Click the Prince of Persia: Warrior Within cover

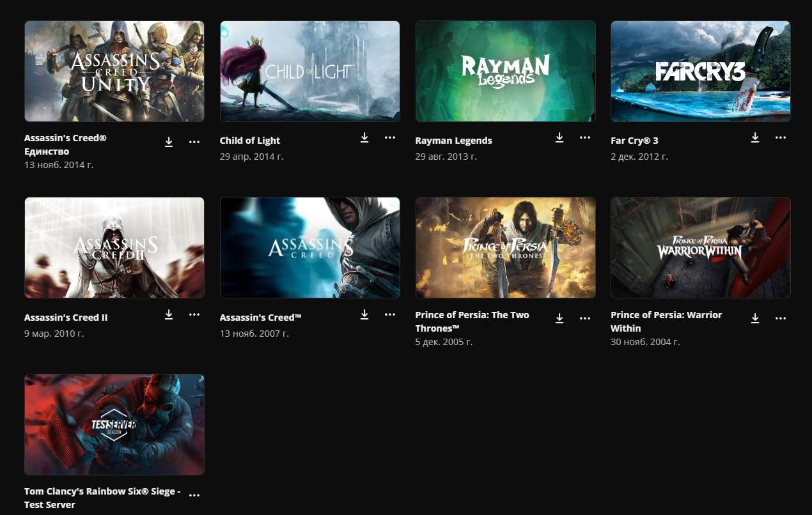click(700, 247)
